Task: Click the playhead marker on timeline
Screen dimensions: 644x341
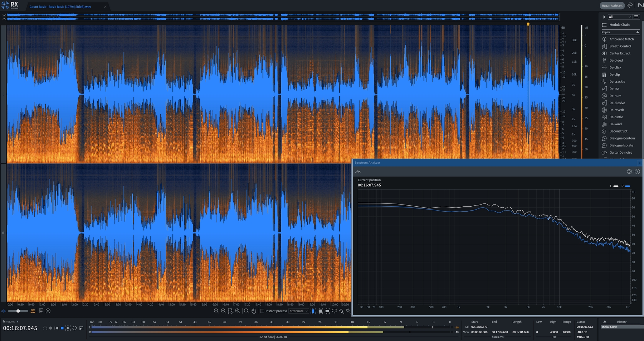Action: [x=528, y=24]
